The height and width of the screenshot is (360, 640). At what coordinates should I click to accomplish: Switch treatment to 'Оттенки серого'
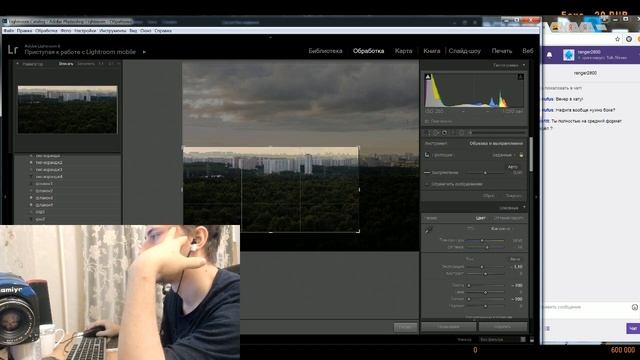509,218
